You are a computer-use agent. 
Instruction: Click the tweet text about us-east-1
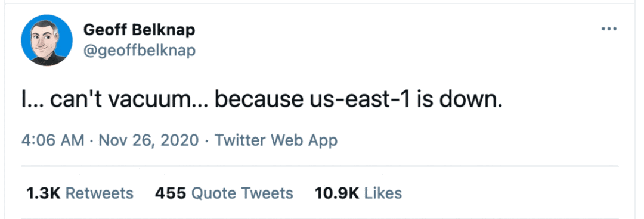tap(262, 101)
